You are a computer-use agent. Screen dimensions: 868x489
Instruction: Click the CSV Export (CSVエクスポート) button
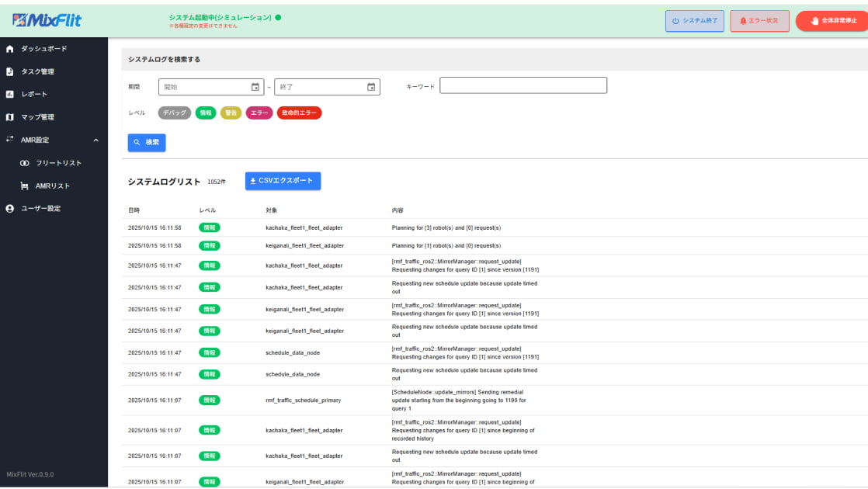click(283, 181)
